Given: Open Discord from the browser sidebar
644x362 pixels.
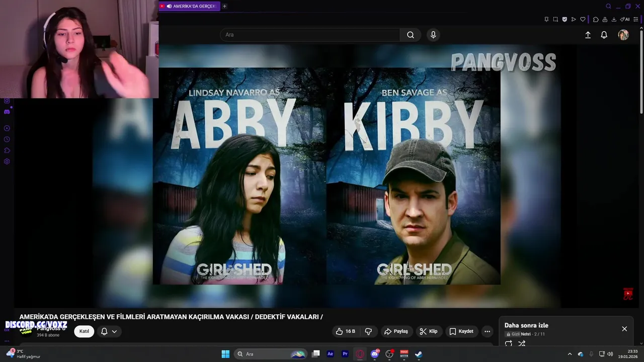Looking at the screenshot, I should click(7, 112).
